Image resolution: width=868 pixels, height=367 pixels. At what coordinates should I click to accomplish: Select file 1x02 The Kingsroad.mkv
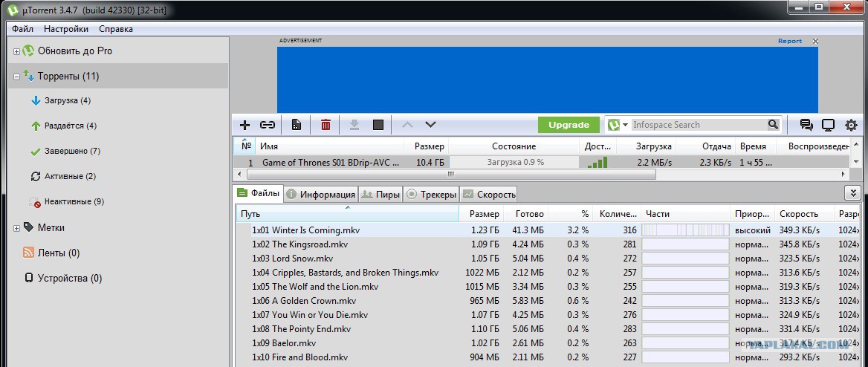coord(300,244)
